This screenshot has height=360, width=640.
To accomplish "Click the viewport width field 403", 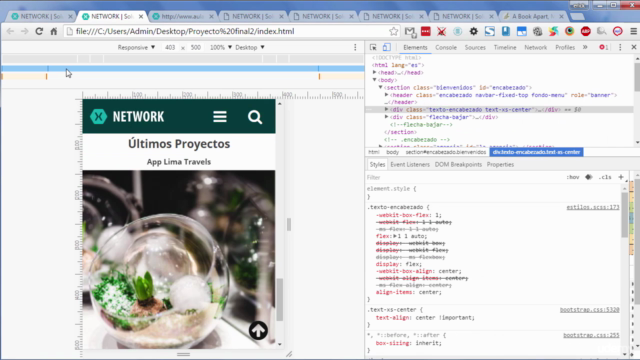I will [x=170, y=47].
